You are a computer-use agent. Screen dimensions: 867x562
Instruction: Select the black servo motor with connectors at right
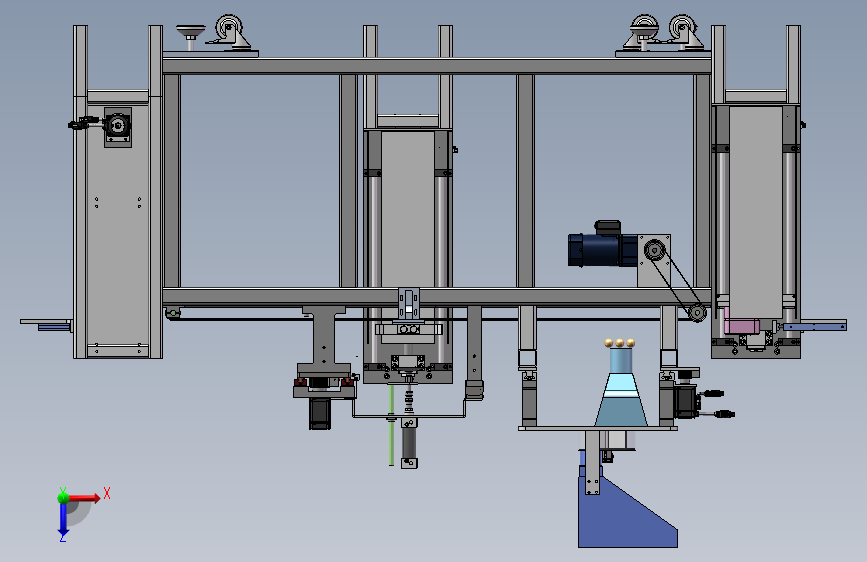(x=686, y=402)
